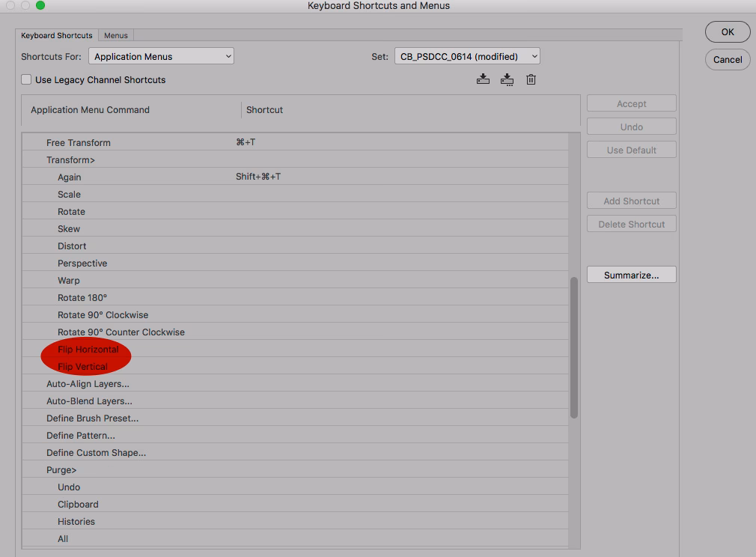Collapse the Purge submenu row

coord(61,470)
